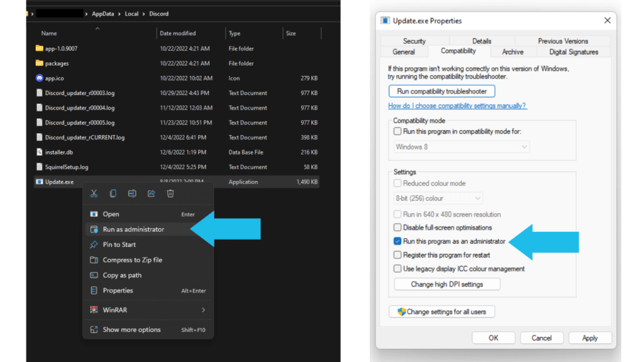Click the Discord_updater_r00003.log document icon

tap(40, 93)
